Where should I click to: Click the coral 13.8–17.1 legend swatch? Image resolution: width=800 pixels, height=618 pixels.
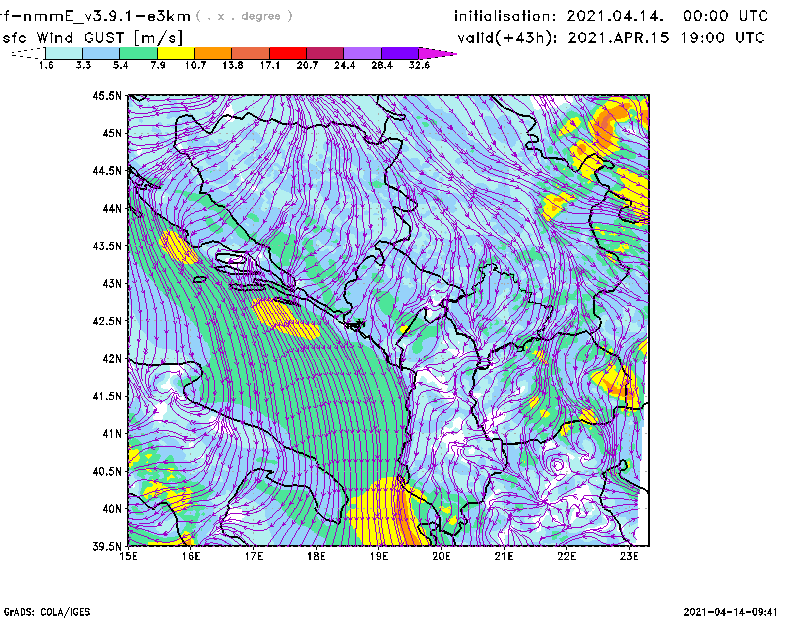[x=251, y=53]
